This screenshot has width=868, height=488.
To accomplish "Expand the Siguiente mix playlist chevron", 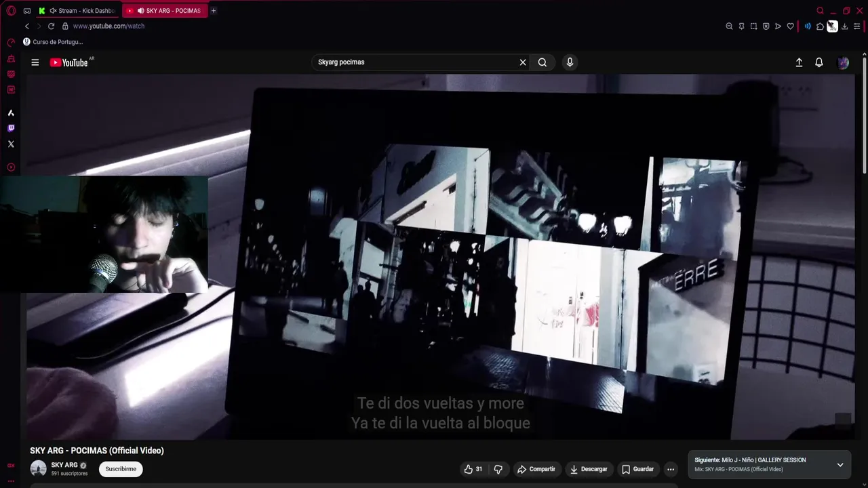I will click(840, 465).
